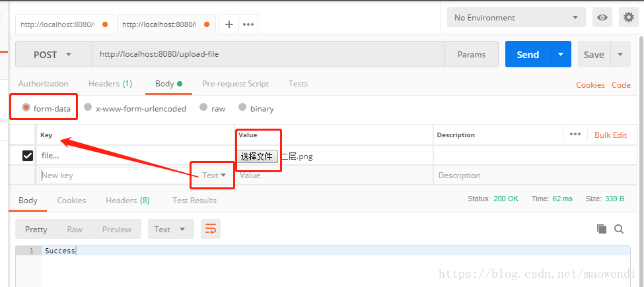
Task: Open the POST method dropdown
Action: coord(54,55)
